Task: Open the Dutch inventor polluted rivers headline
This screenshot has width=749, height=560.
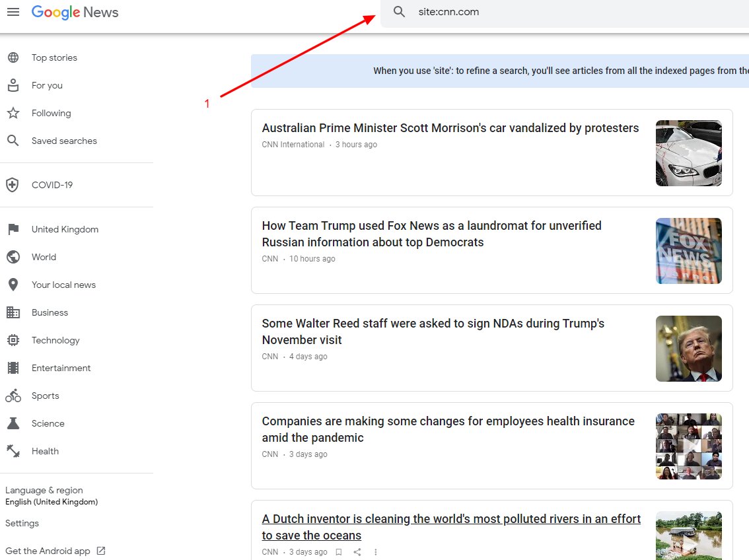Action: coord(451,527)
